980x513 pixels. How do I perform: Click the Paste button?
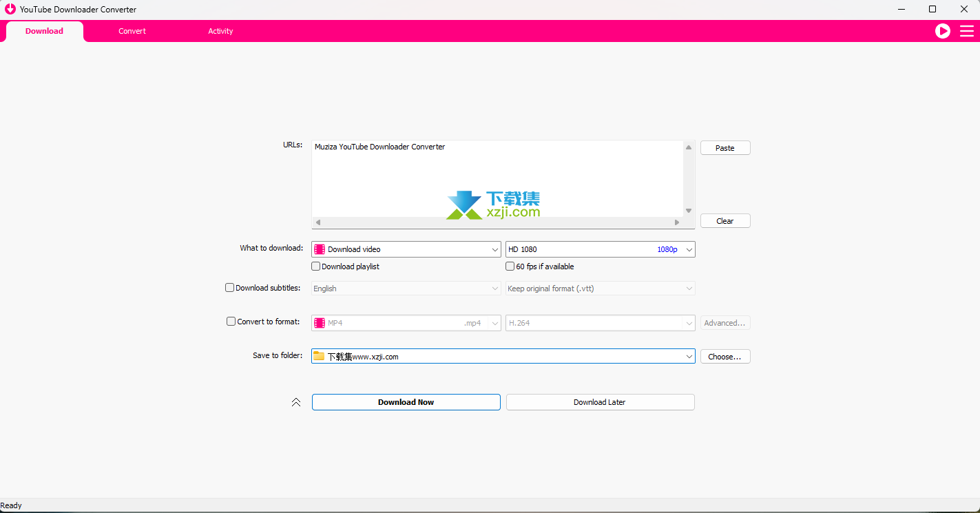click(725, 148)
